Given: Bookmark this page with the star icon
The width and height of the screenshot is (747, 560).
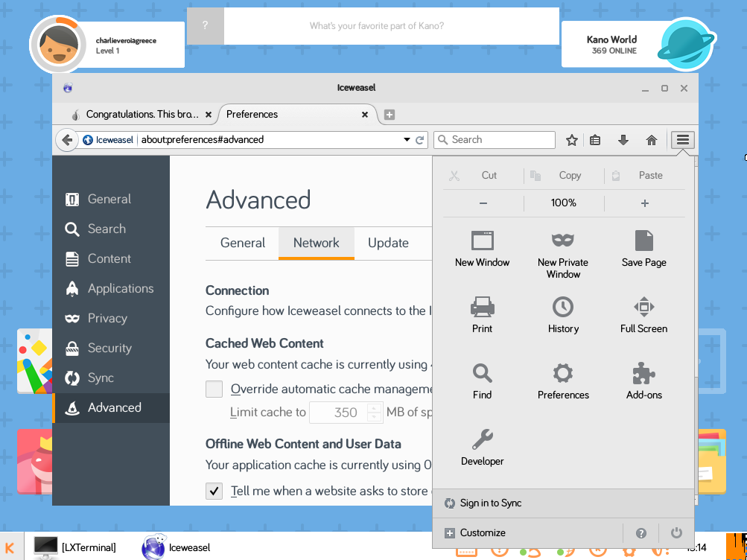Looking at the screenshot, I should point(571,139).
